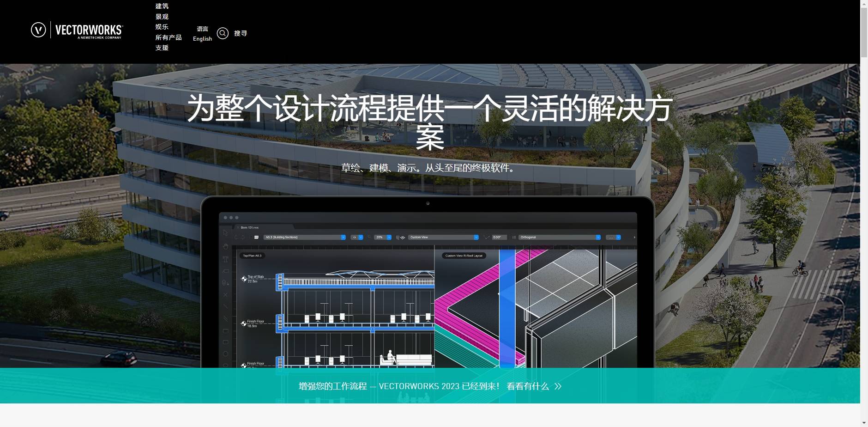This screenshot has width=868, height=427.
Task: Open the 支援 menu item
Action: pos(162,48)
